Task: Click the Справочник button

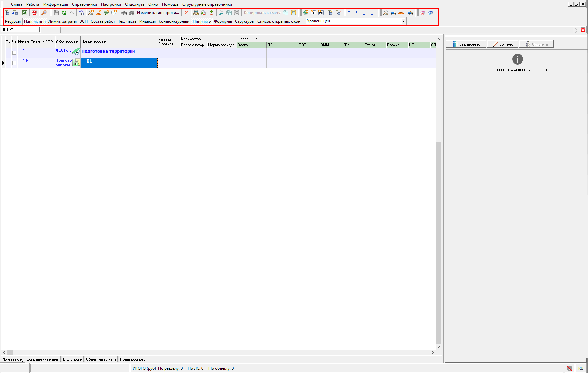Action: (x=466, y=44)
